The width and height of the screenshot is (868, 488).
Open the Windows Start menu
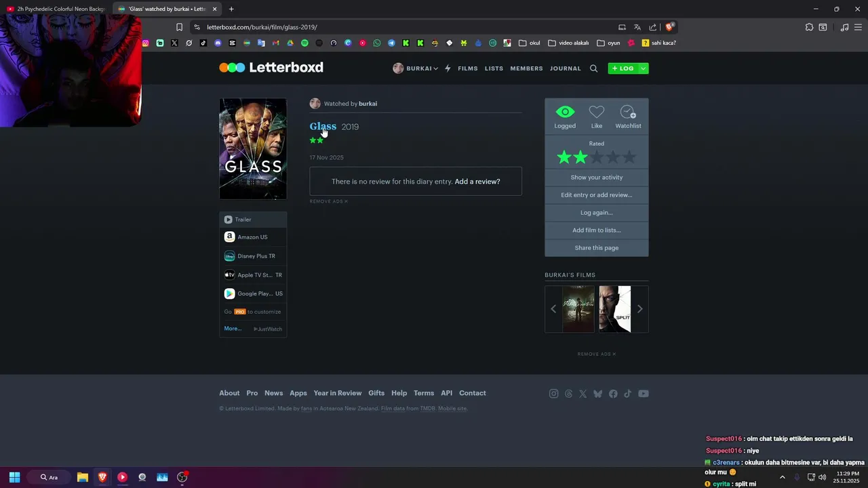click(x=14, y=477)
